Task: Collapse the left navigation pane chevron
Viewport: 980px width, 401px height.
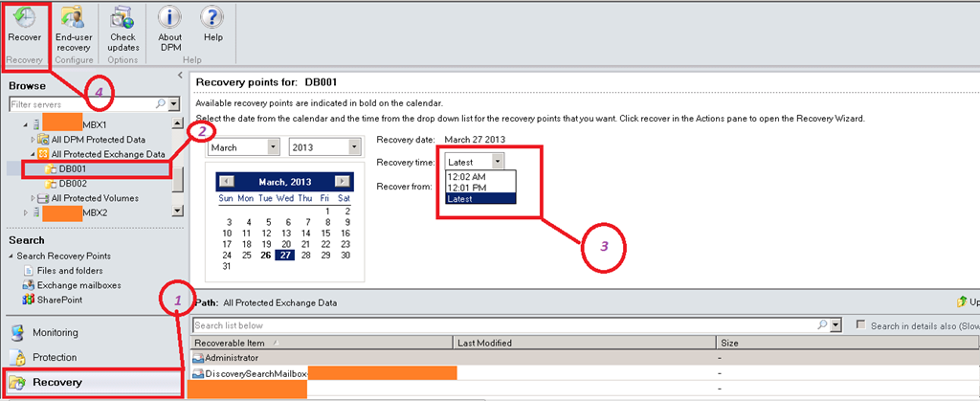Action: [x=180, y=75]
